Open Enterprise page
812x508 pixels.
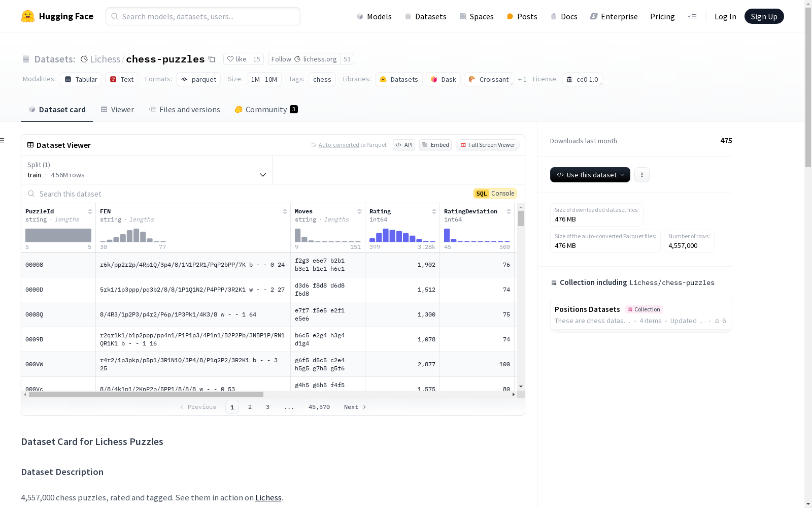(x=614, y=16)
